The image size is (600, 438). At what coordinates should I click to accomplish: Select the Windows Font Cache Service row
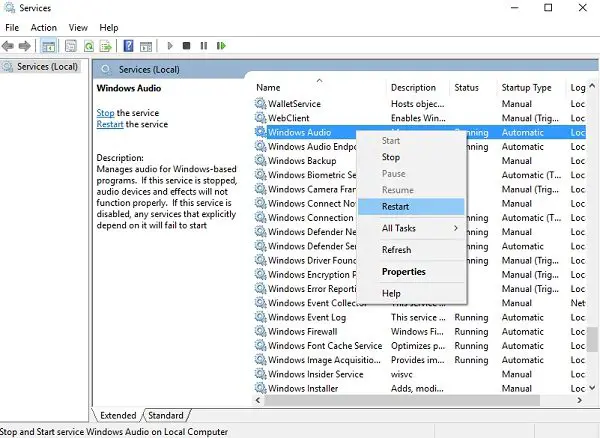420,345
